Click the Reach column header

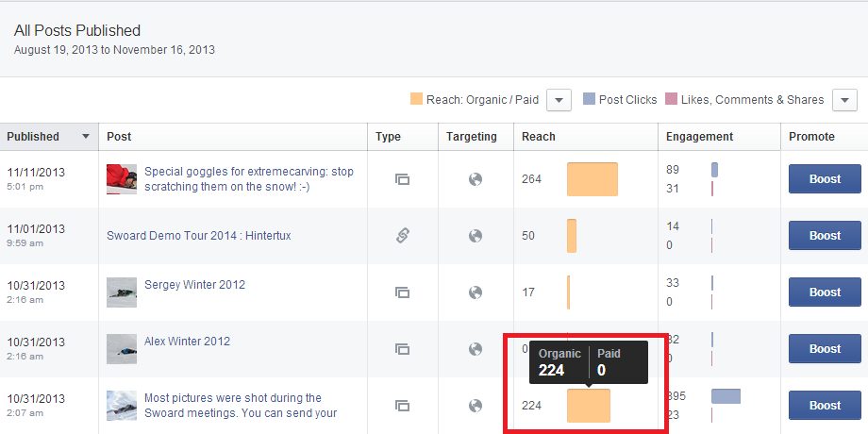[x=539, y=137]
